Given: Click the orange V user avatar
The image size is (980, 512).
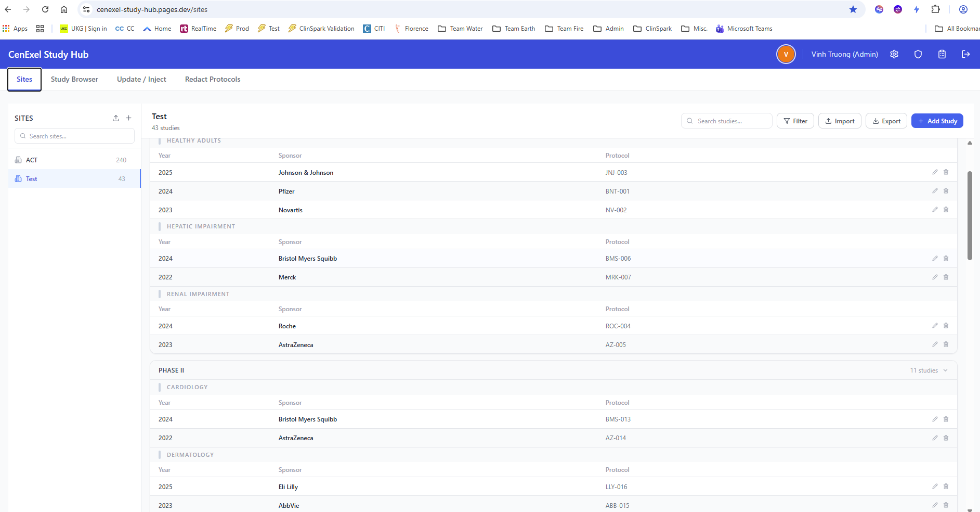Looking at the screenshot, I should (786, 54).
